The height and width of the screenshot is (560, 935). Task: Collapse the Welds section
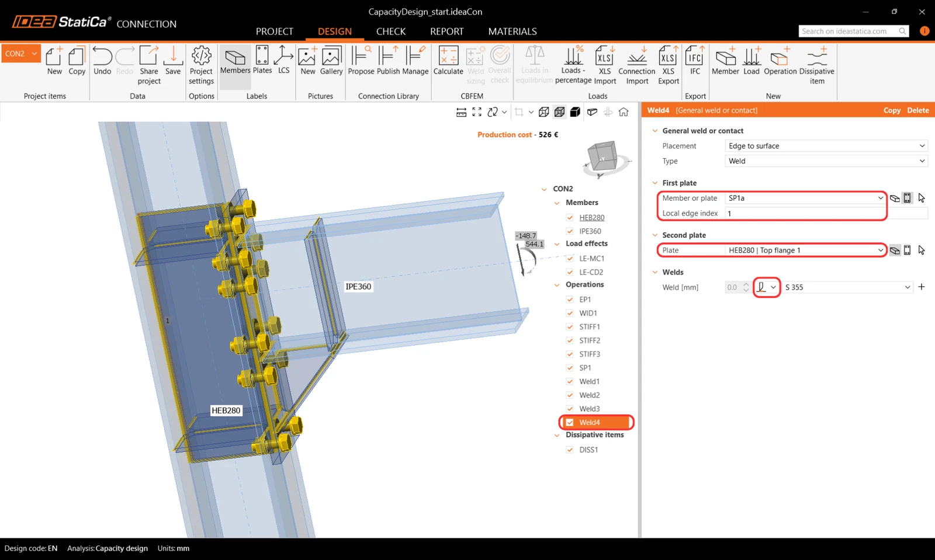[x=655, y=272]
